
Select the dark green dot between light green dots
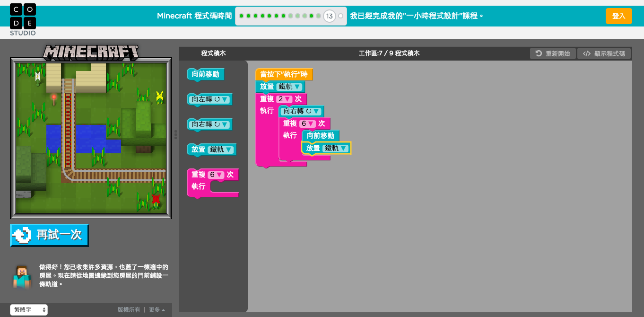pyautogui.click(x=312, y=16)
